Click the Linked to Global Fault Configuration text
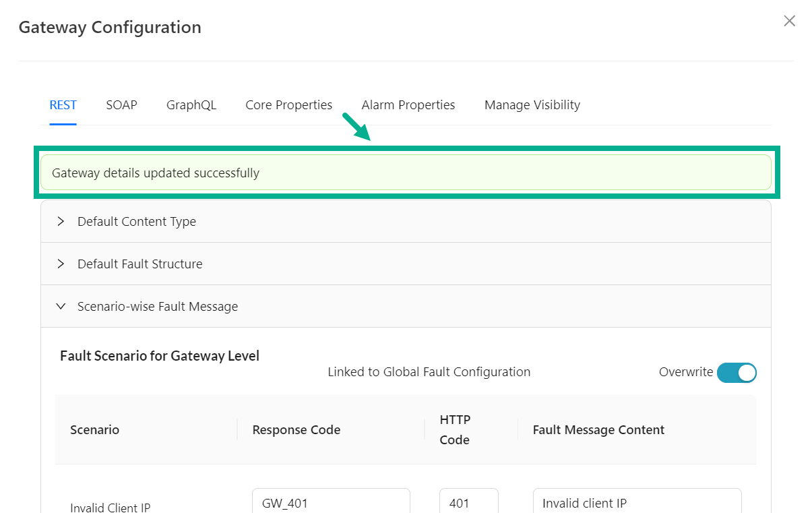The width and height of the screenshot is (812, 513). tap(429, 372)
